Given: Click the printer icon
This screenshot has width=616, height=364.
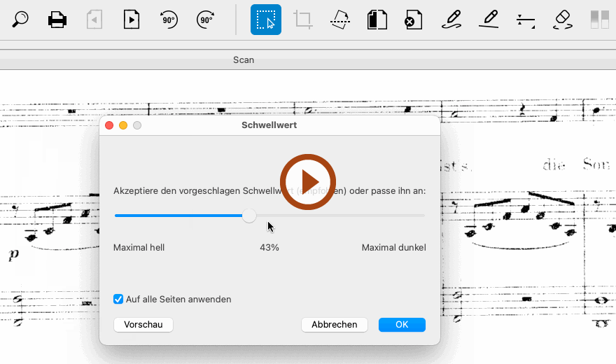Looking at the screenshot, I should 57,20.
